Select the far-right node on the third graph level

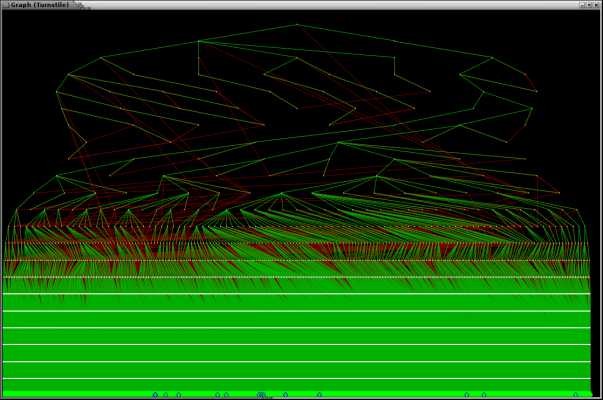coord(491,58)
